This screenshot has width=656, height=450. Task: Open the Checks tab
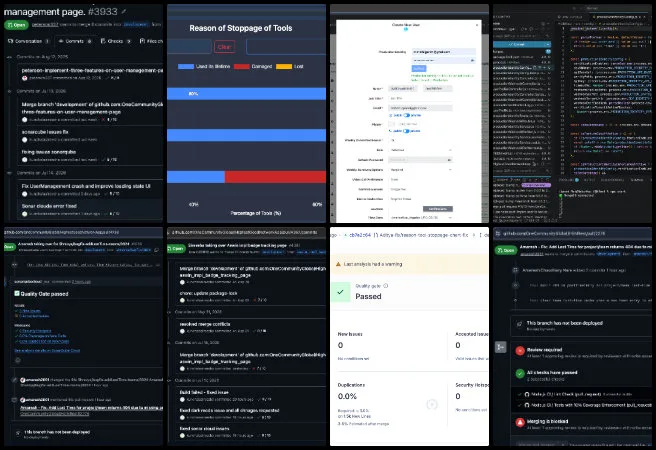tap(115, 41)
